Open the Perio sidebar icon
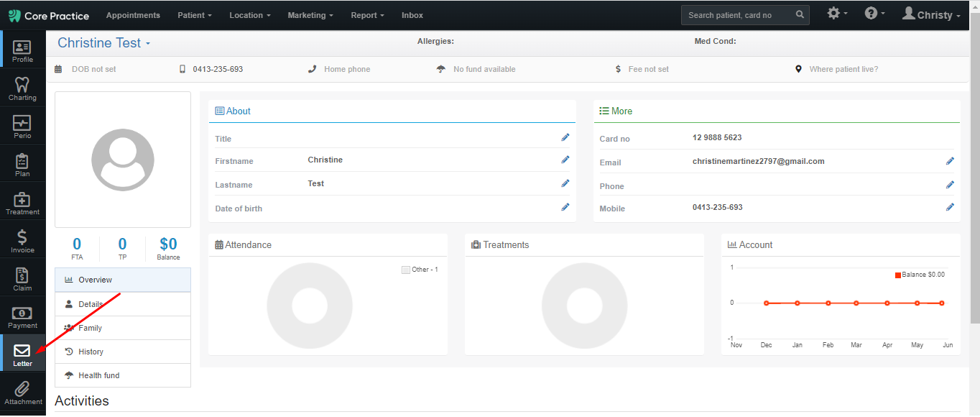Screen dimensions: 980x417 [x=22, y=123]
